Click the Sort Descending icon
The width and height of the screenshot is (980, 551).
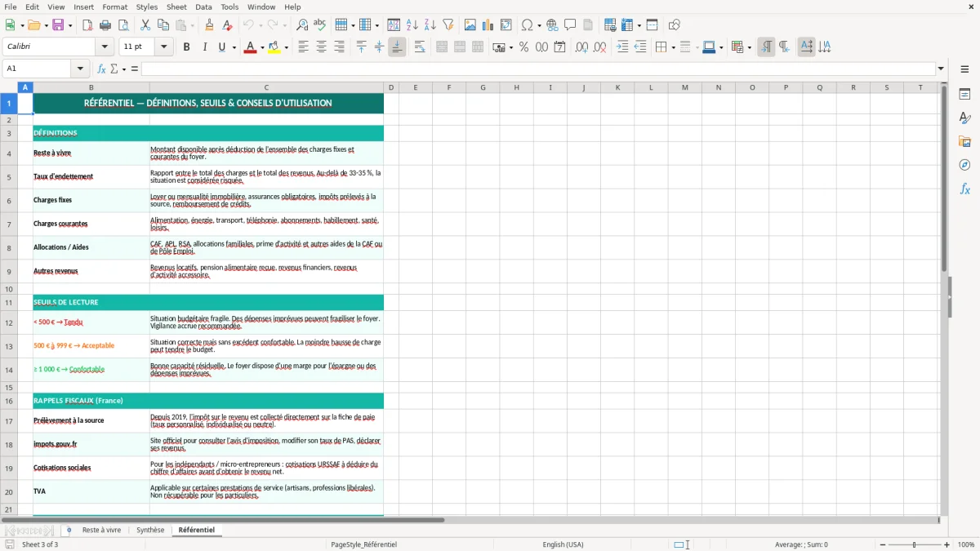coord(430,25)
